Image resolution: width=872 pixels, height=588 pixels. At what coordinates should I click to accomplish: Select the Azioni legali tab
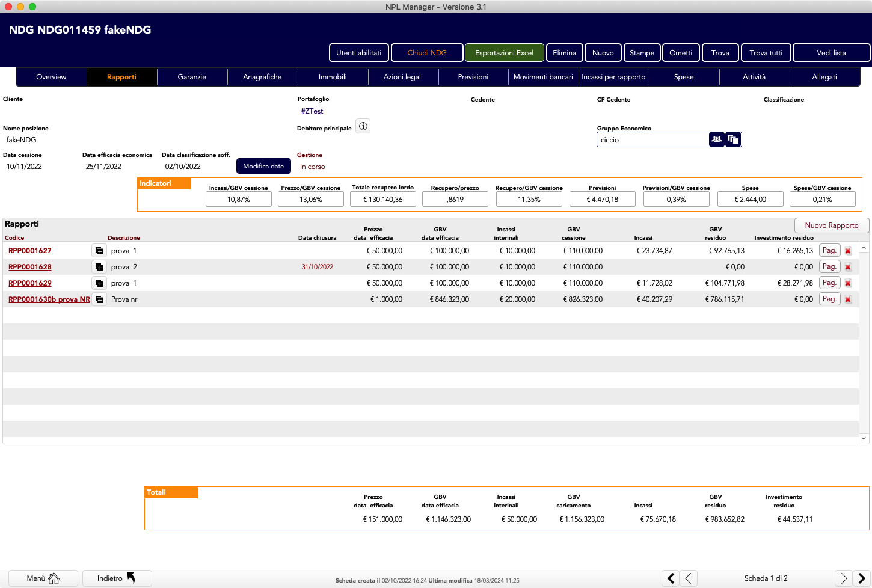(x=403, y=77)
